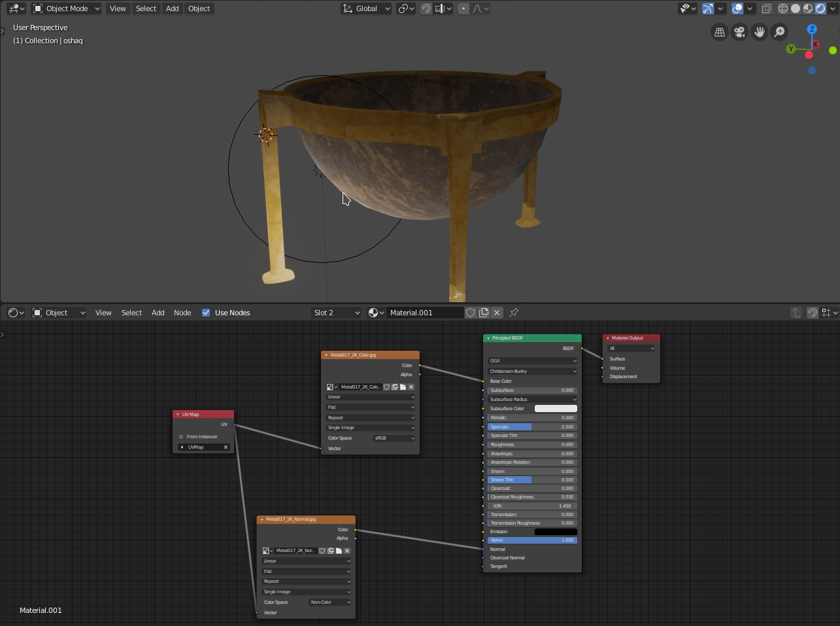
Task: Uncheck the Use Nodes checkbox
Action: [206, 313]
